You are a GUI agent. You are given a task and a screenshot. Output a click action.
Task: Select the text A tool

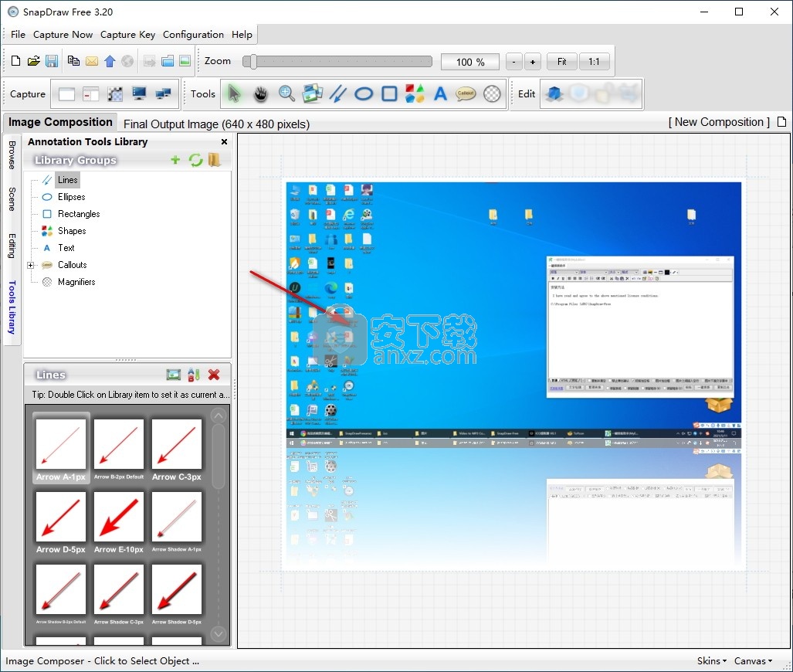pyautogui.click(x=440, y=93)
